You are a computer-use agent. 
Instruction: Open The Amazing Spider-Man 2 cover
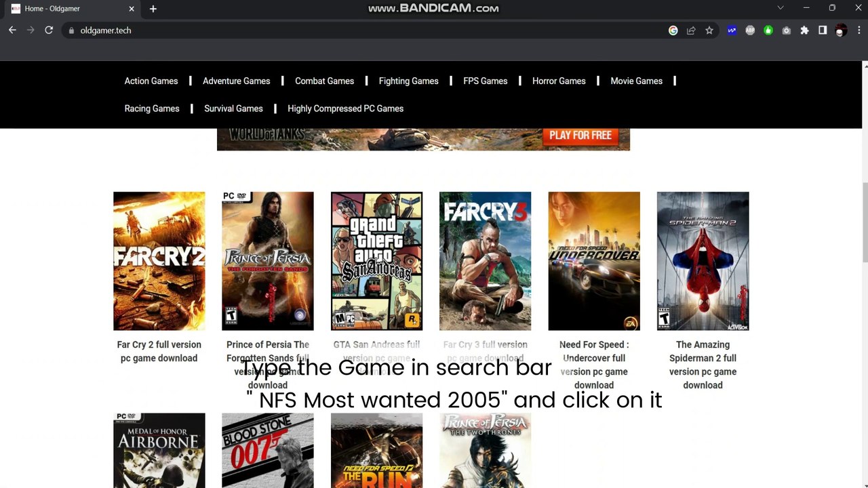pyautogui.click(x=703, y=261)
